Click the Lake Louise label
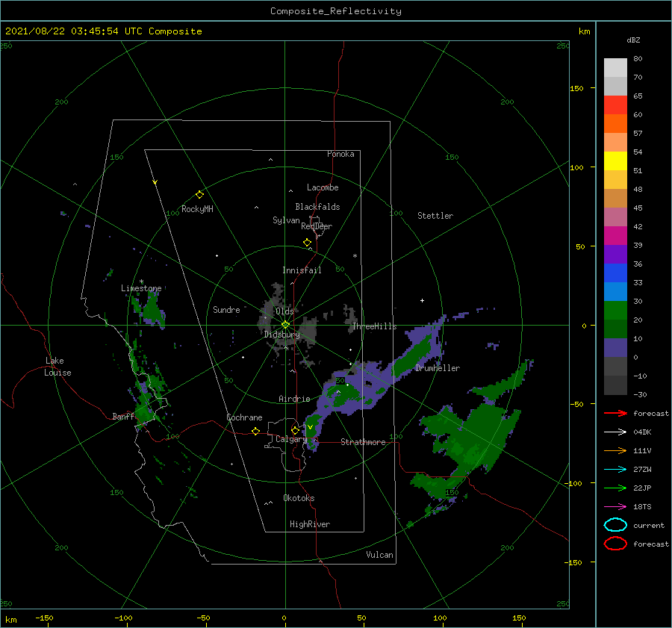672x628 pixels. tap(57, 367)
